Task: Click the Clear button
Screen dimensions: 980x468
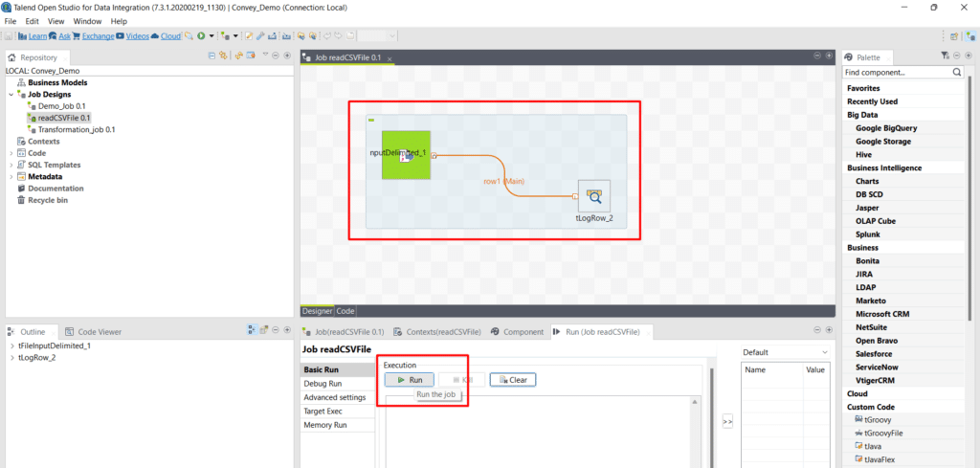Action: tap(513, 379)
